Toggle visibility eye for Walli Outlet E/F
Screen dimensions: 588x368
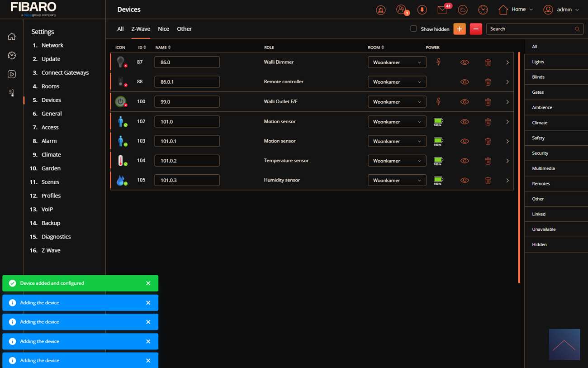click(x=465, y=102)
